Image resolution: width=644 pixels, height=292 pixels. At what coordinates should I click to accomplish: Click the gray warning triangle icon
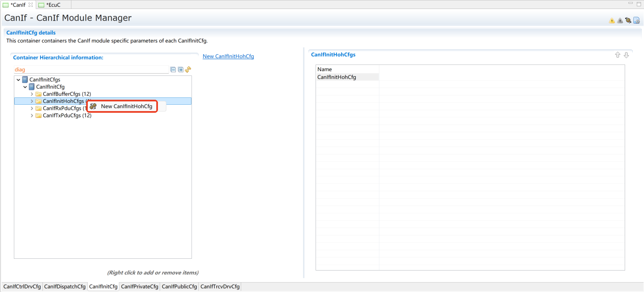coord(620,21)
